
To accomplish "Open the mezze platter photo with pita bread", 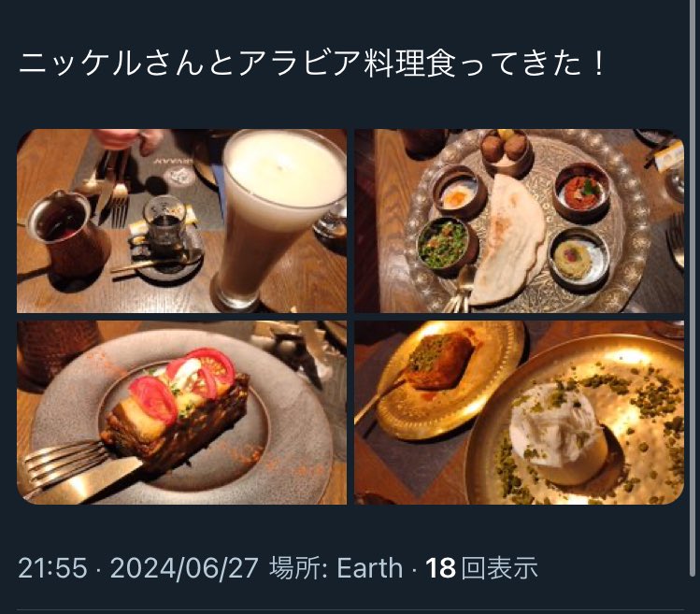I will (x=520, y=221).
